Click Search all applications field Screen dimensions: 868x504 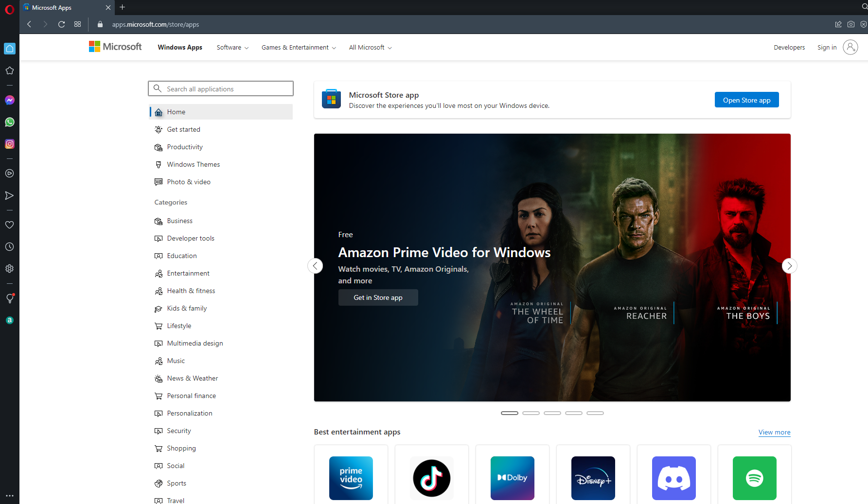221,88
